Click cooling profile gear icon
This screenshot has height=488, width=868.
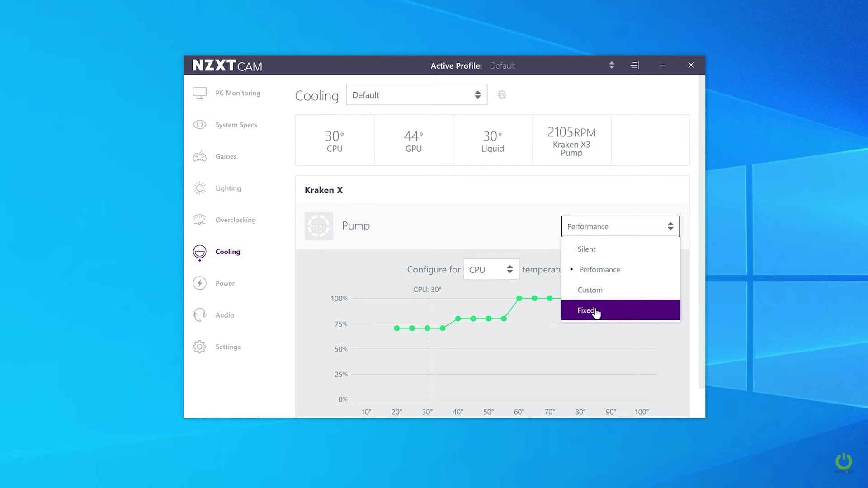click(502, 95)
